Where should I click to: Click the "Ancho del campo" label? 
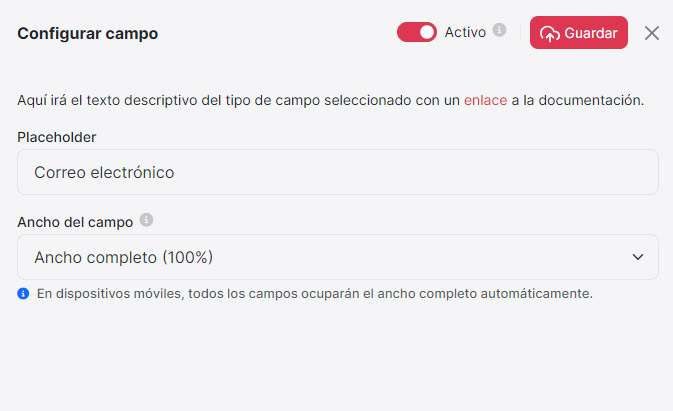75,222
